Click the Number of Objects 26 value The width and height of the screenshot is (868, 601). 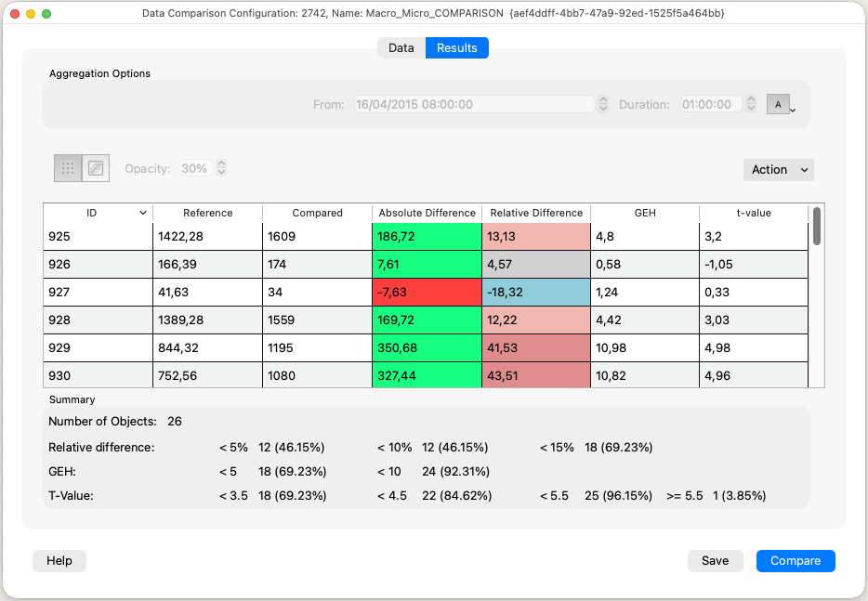[x=175, y=421]
